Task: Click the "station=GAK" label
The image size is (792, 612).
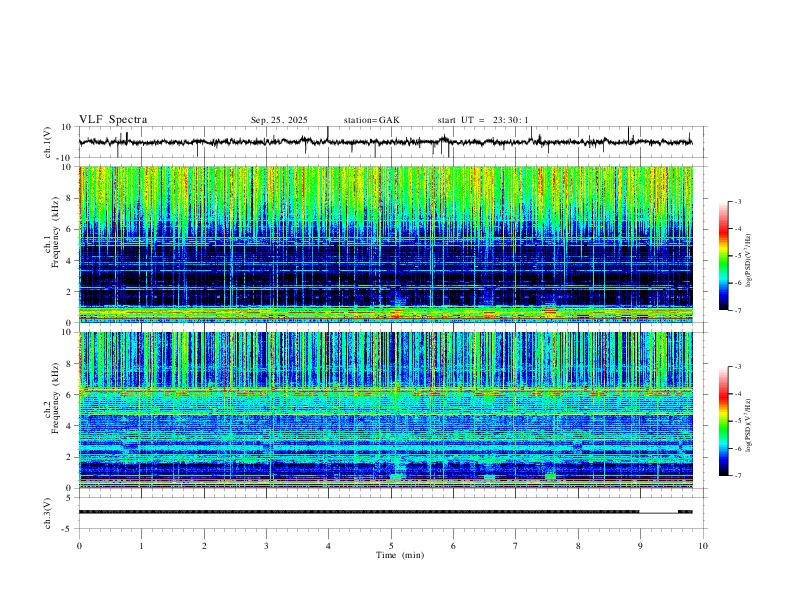Action: (x=371, y=120)
